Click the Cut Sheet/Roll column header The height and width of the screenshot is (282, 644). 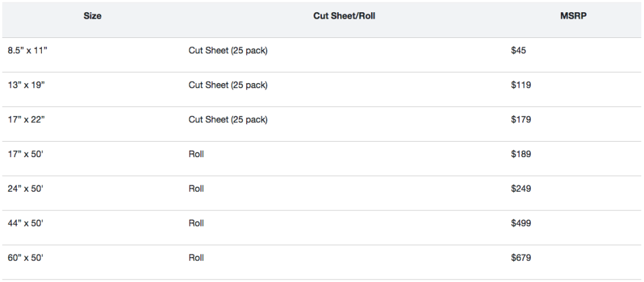click(344, 16)
